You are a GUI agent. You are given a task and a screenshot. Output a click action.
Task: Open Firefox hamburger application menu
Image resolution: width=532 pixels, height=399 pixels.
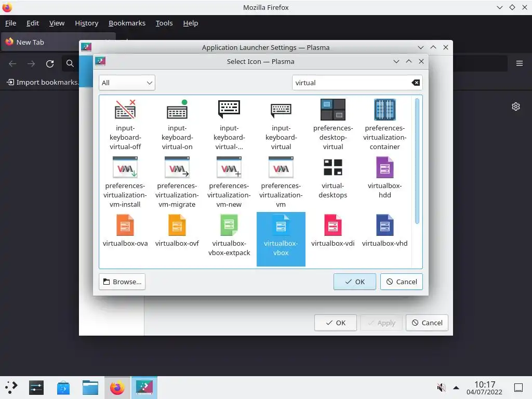coord(520,63)
